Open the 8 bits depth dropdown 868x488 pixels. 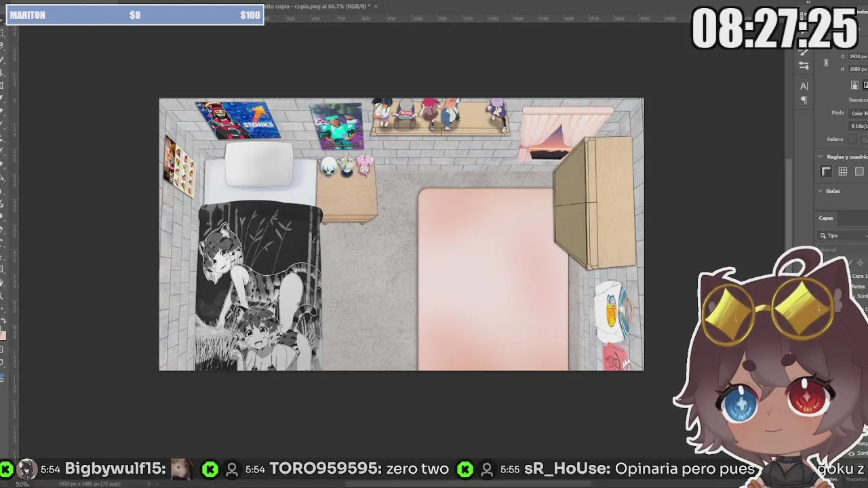[x=859, y=126]
